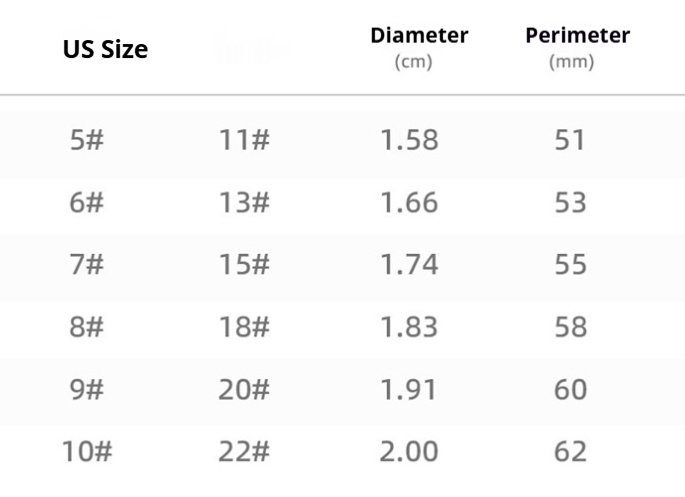Select the 5# US size cell

coord(85,140)
